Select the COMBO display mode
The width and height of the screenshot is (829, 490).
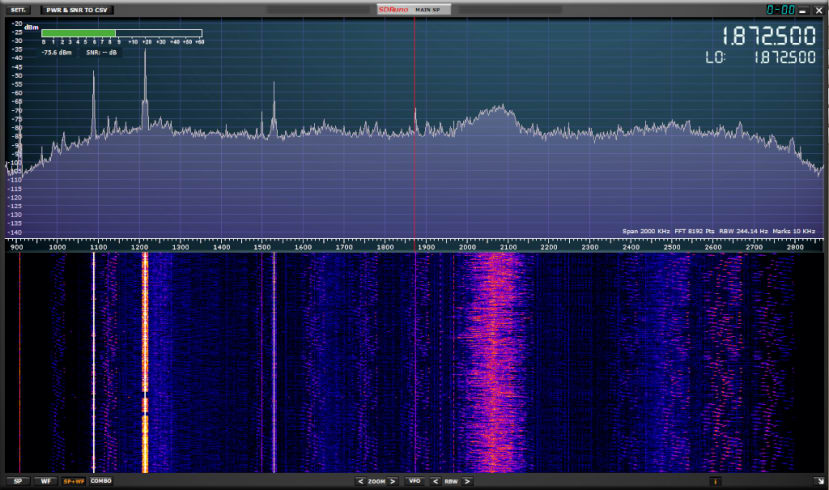click(101, 481)
